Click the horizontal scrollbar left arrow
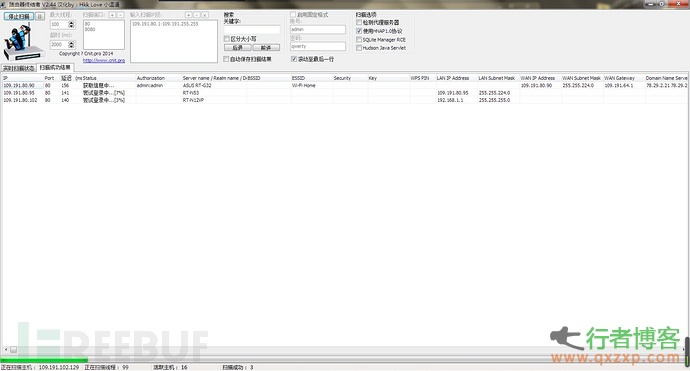Image resolution: width=690 pixels, height=371 pixels. (x=6, y=349)
